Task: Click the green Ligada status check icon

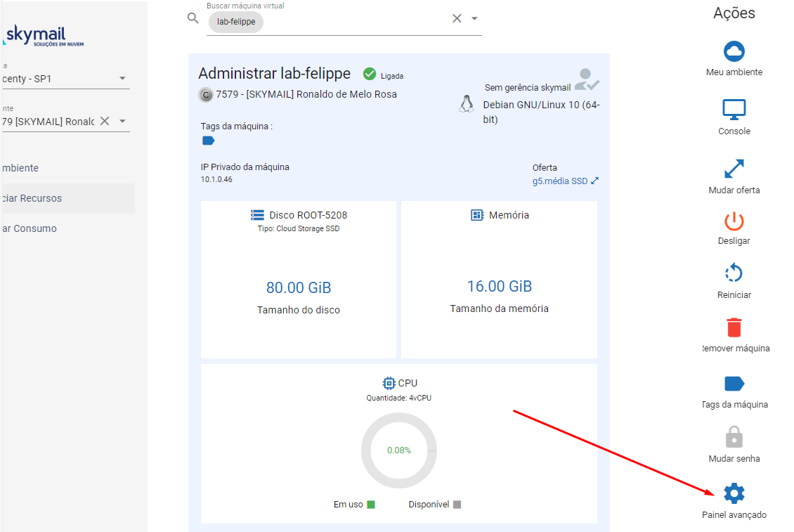Action: (370, 74)
